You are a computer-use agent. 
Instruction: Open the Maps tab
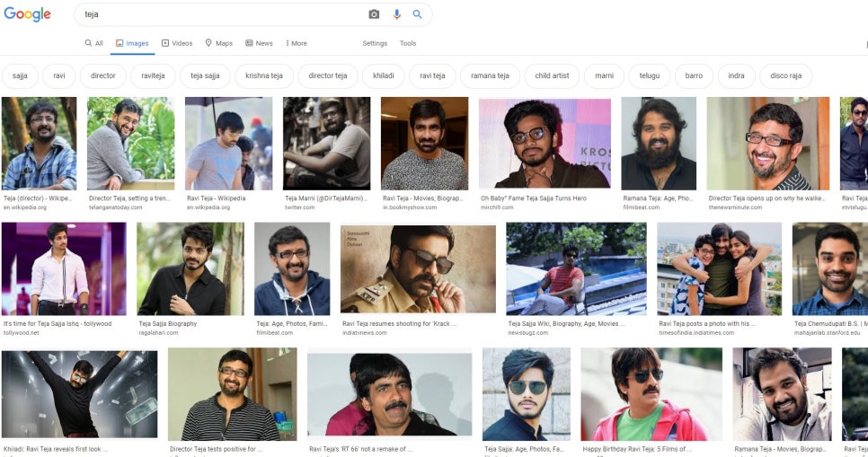(x=218, y=43)
